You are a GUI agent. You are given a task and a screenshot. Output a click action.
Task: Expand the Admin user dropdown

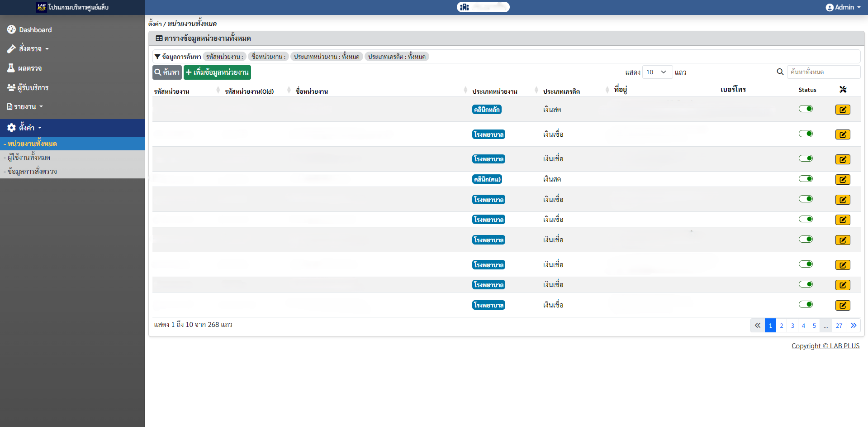pos(843,7)
